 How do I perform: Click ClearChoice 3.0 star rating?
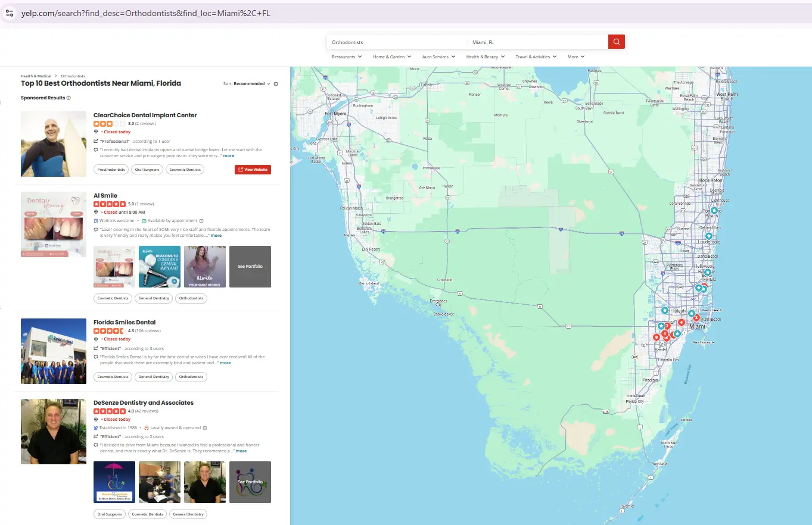[110, 123]
